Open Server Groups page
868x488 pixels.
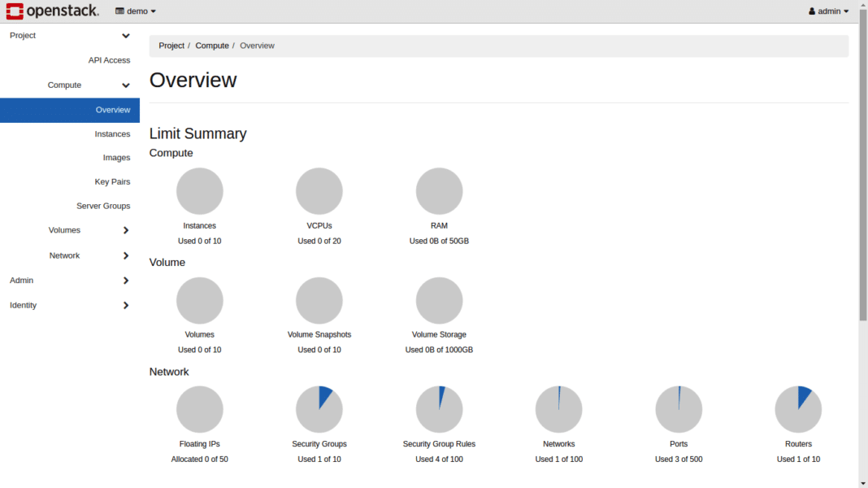point(103,207)
